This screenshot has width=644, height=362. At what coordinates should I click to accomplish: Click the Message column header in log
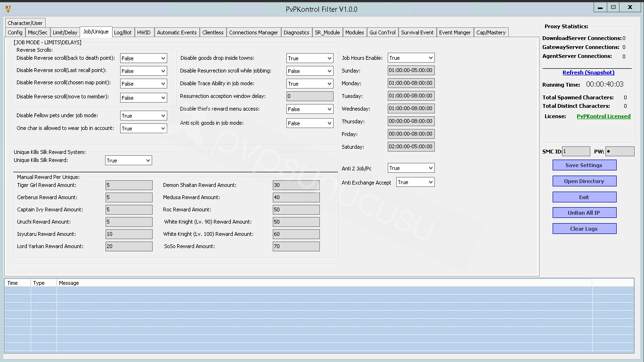(x=324, y=283)
